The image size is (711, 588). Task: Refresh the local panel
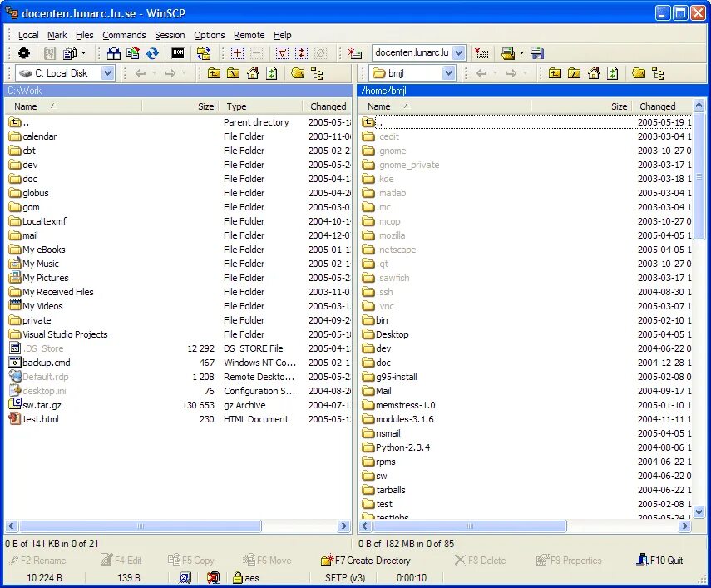click(272, 73)
